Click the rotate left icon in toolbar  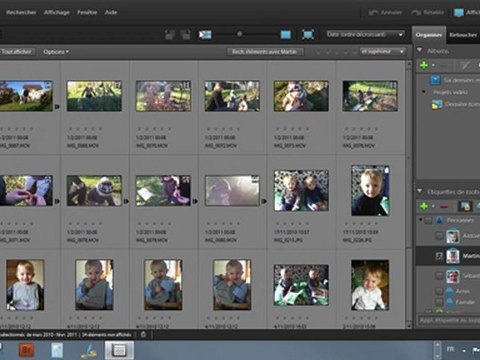coord(170,34)
